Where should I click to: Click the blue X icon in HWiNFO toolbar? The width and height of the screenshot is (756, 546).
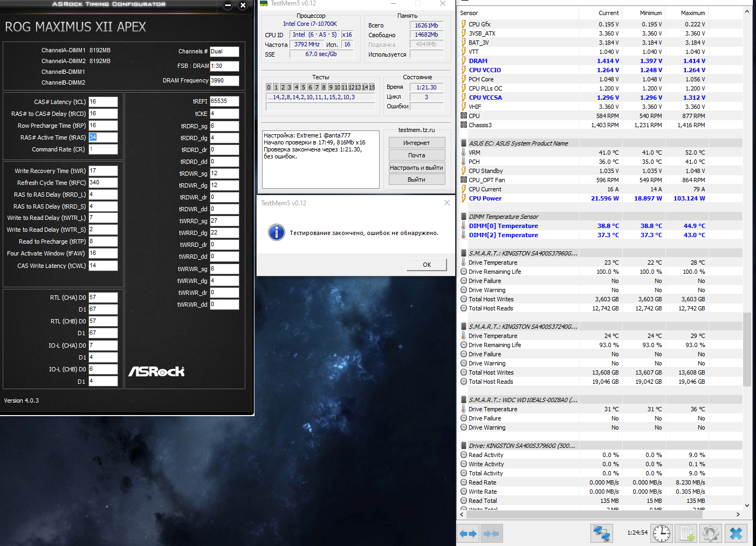coord(736,534)
